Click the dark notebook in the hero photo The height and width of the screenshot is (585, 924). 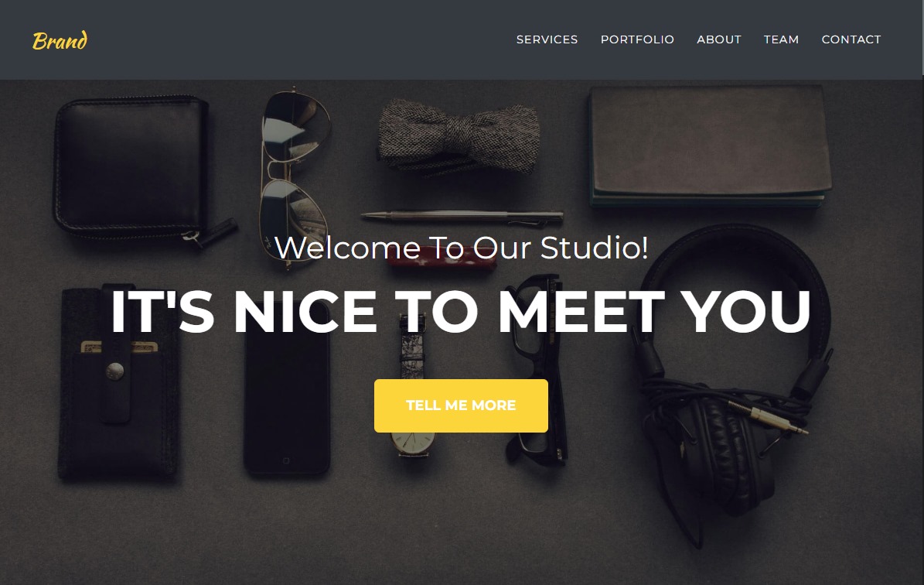(710, 145)
